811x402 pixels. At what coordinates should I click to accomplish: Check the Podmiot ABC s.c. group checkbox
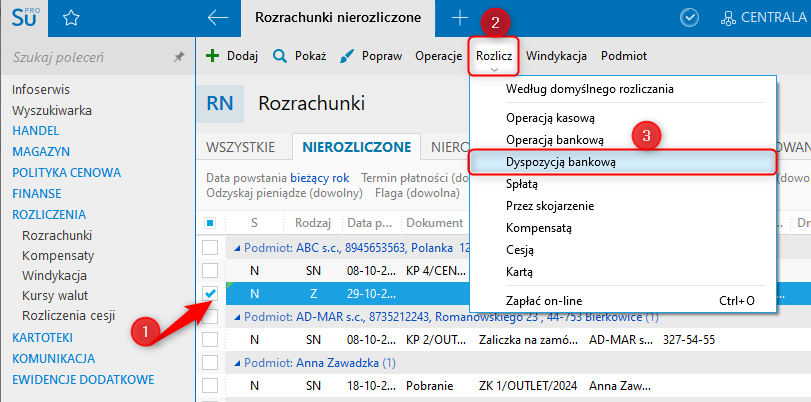click(x=210, y=248)
